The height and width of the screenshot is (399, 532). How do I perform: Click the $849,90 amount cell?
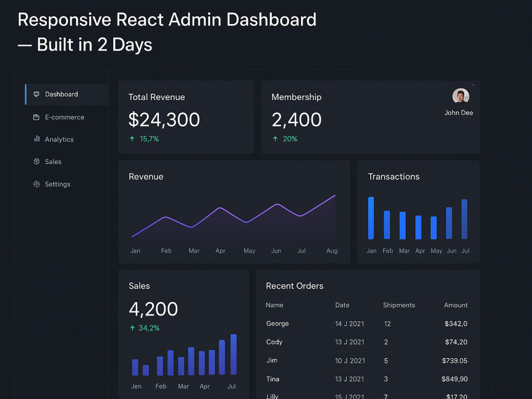click(x=455, y=379)
